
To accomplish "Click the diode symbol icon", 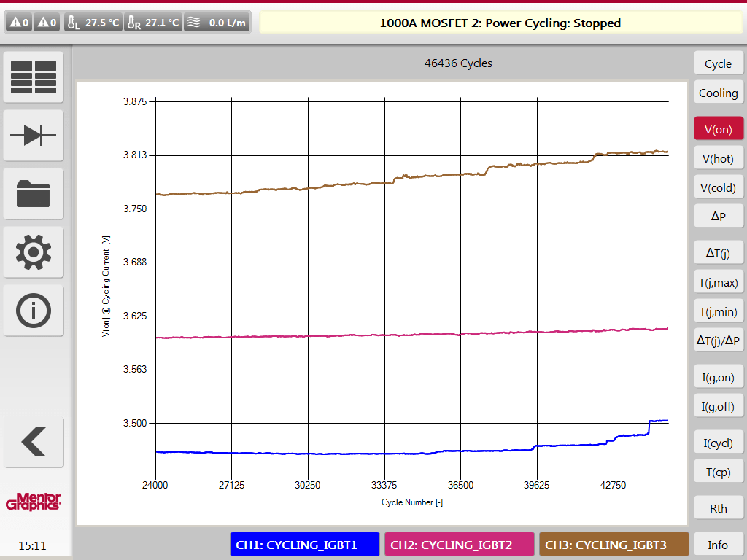I will coord(34,136).
